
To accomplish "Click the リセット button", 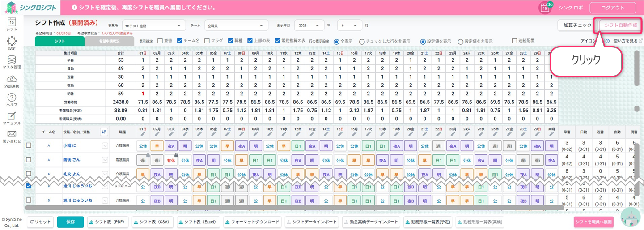I will pos(40,222).
